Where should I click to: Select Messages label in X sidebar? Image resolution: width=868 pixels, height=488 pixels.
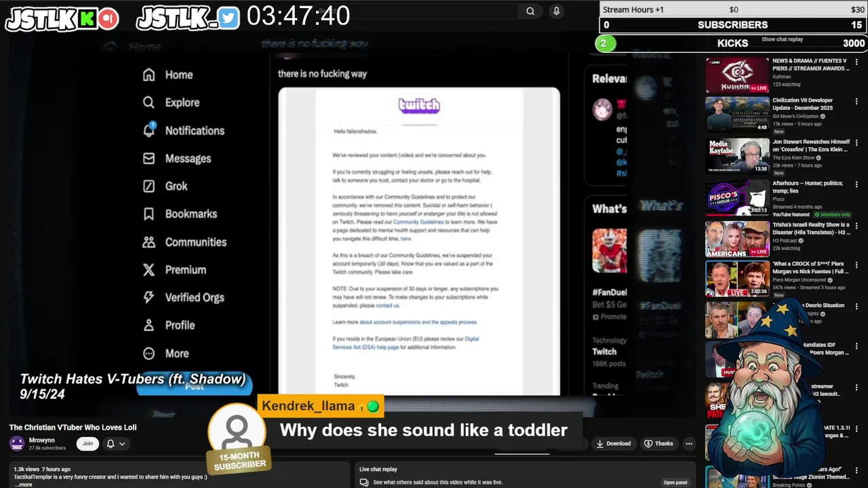[188, 159]
